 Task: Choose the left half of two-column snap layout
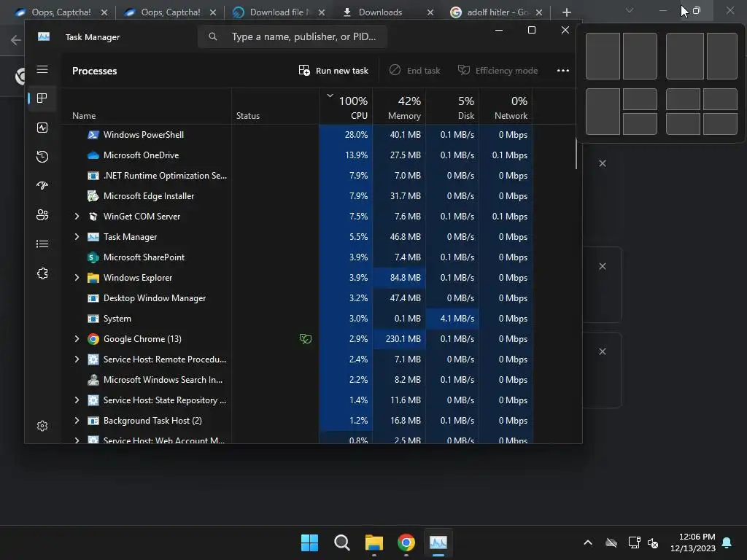click(603, 56)
